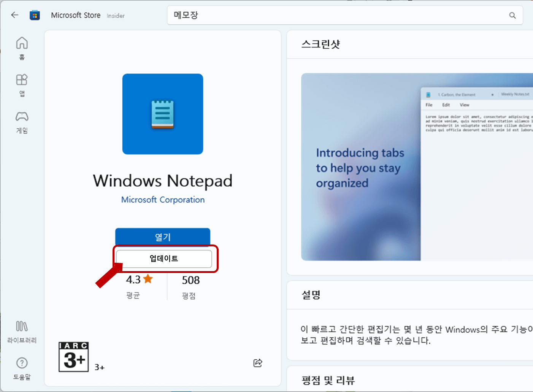Screen dimensions: 533x392
Task: Click the 평점 label under 508
Action: [x=189, y=296]
